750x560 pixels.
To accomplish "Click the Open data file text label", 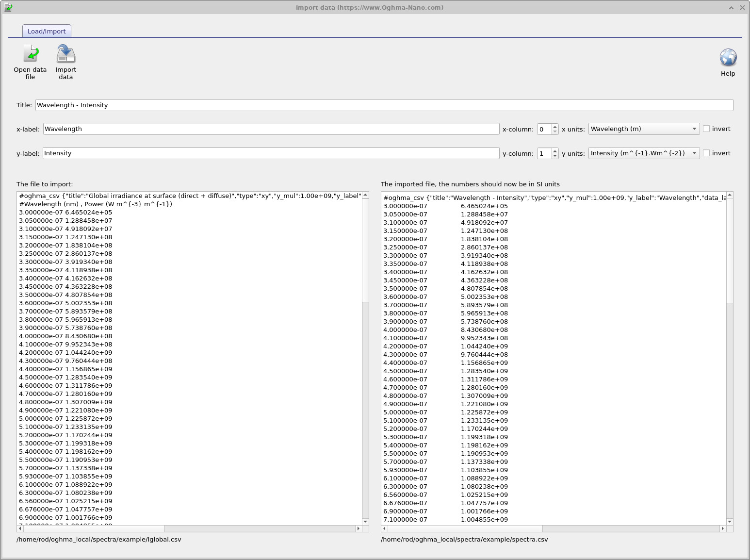I will (30, 73).
